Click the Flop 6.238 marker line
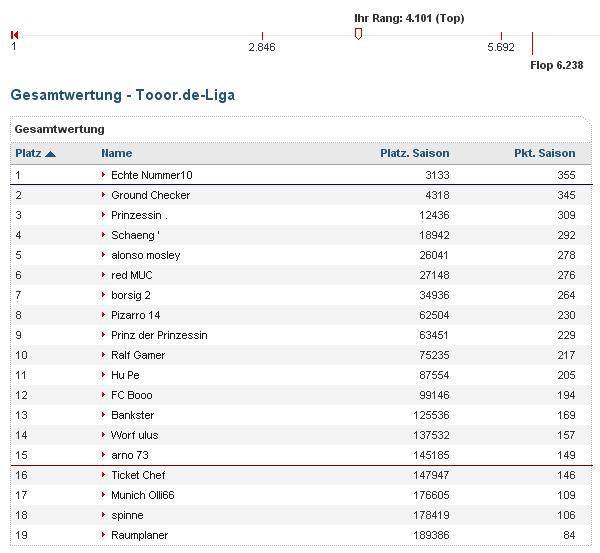Screen dimensions: 600x553 tap(532, 43)
